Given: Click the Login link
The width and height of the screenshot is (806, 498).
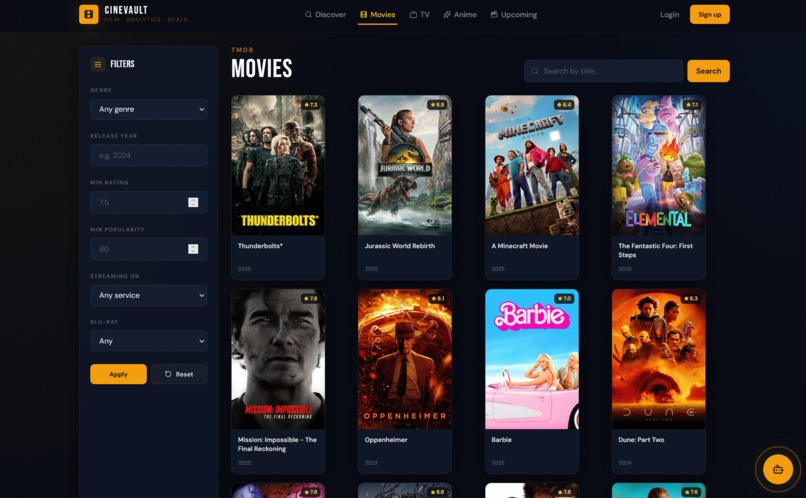Looking at the screenshot, I should pos(669,14).
